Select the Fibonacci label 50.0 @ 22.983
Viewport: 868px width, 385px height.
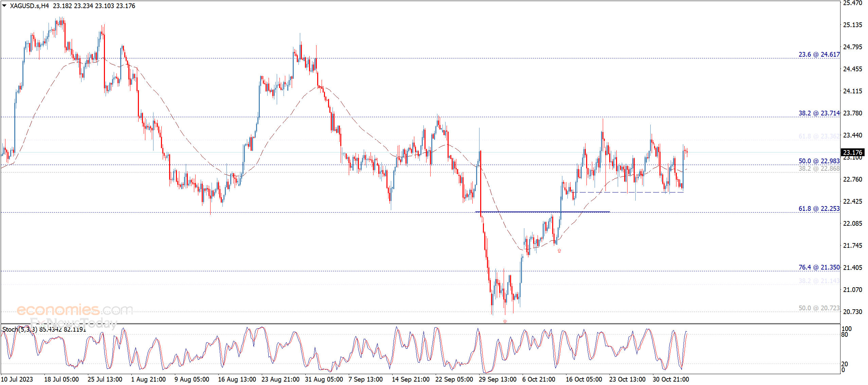[x=819, y=161]
